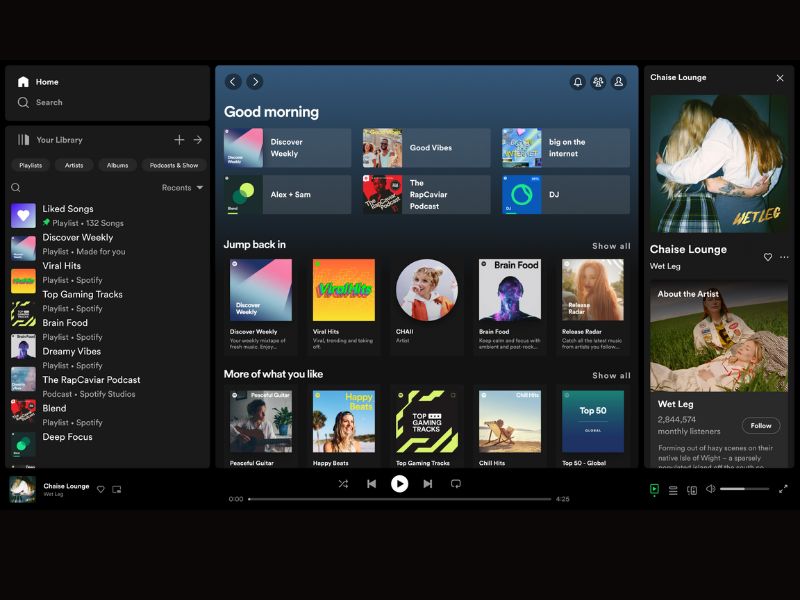800x600 pixels.
Task: Show all in More of what you like
Action: pos(611,376)
